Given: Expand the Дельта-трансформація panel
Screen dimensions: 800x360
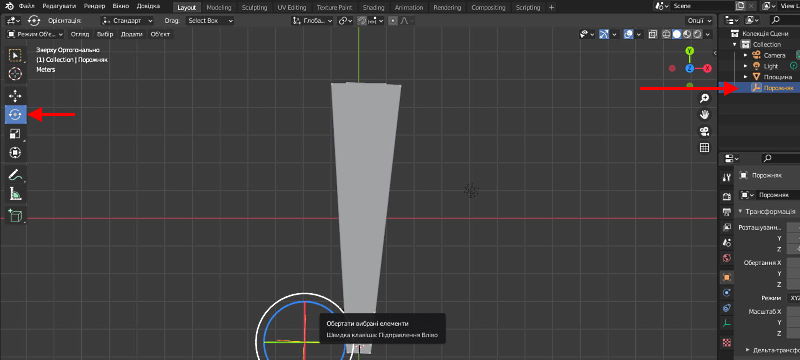Looking at the screenshot, I should [747, 350].
